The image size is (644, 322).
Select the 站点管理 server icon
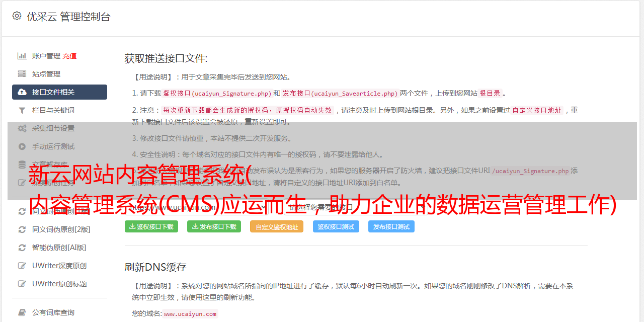coord(22,74)
